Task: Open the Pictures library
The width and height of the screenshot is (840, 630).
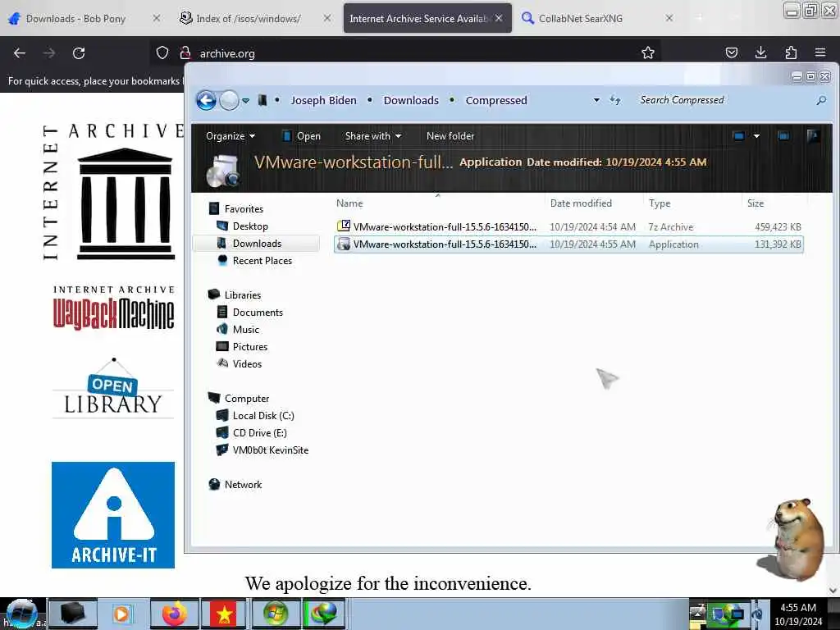Action: click(249, 347)
